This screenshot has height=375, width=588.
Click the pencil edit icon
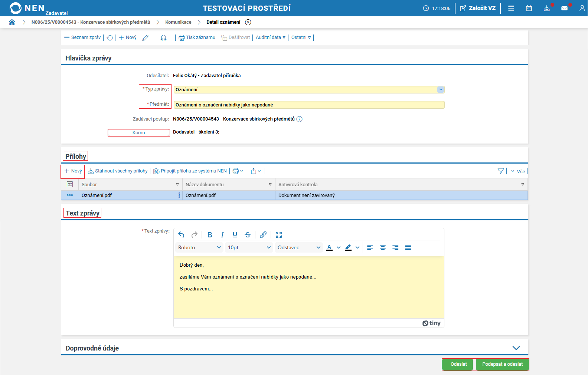(146, 38)
